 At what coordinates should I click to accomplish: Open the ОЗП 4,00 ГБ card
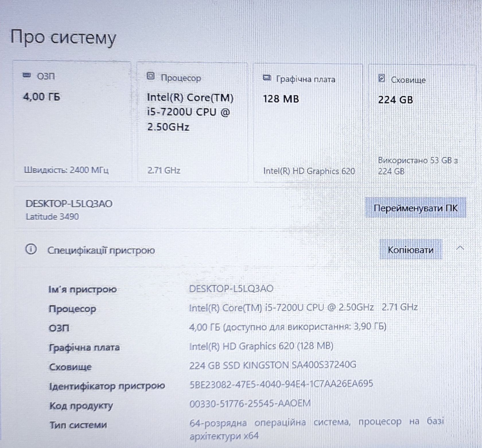(x=73, y=122)
